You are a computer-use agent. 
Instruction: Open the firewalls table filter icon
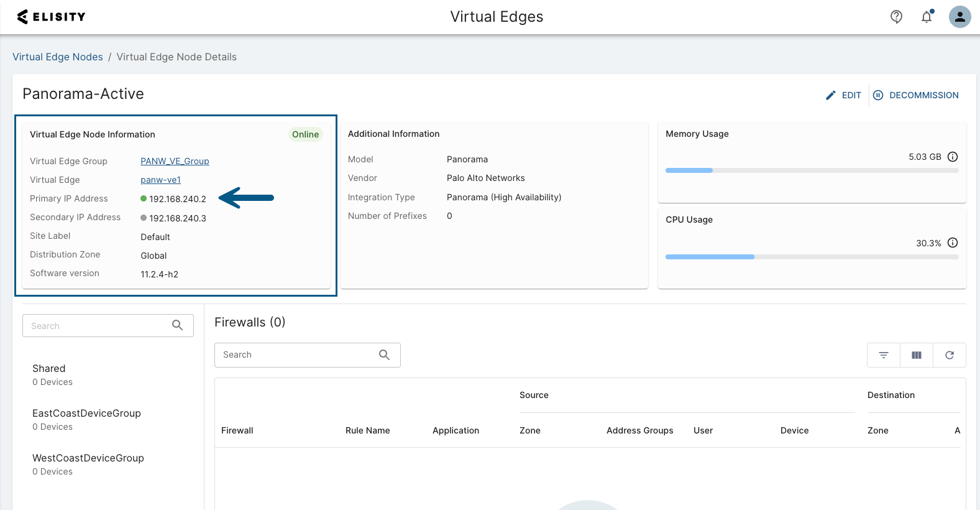884,355
